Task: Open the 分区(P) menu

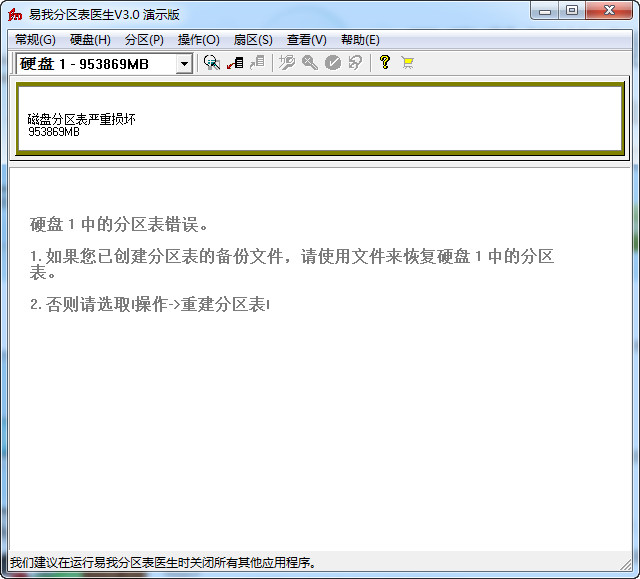Action: [144, 40]
